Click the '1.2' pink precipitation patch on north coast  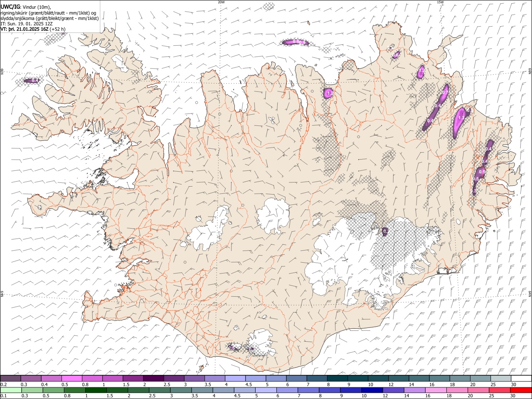pyautogui.click(x=329, y=93)
